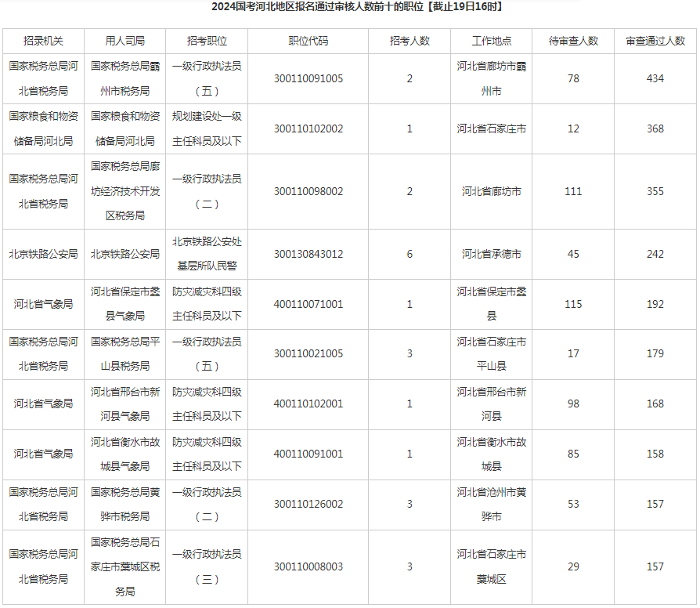This screenshot has height=608, width=700.
Task: Click work location 河北省承德市
Action: (x=491, y=254)
